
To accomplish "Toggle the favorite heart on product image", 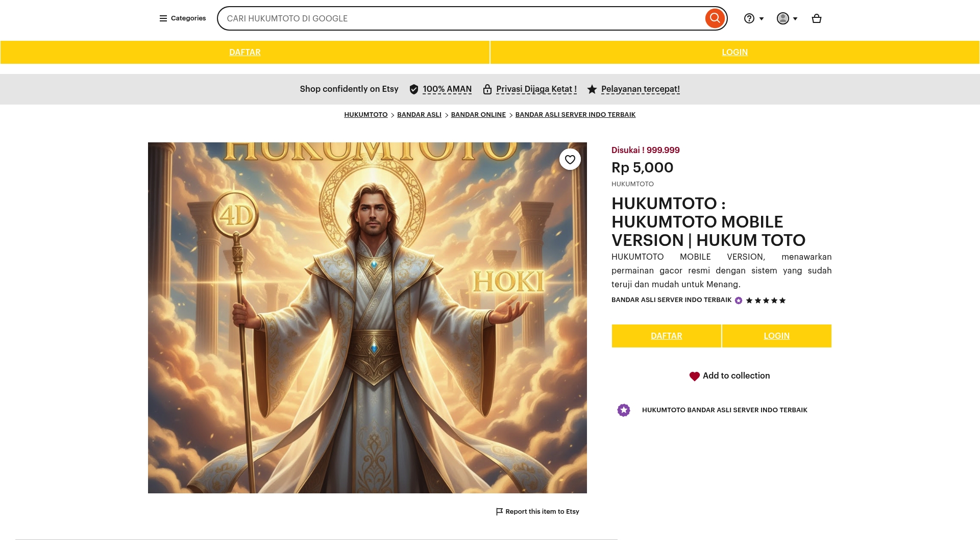I will tap(570, 159).
